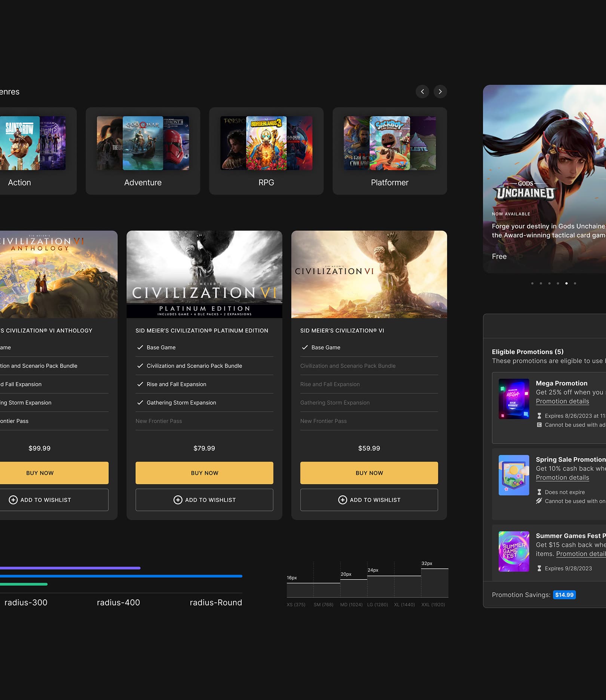Select the Platformer genre card
This screenshot has height=700, width=606.
tap(390, 151)
